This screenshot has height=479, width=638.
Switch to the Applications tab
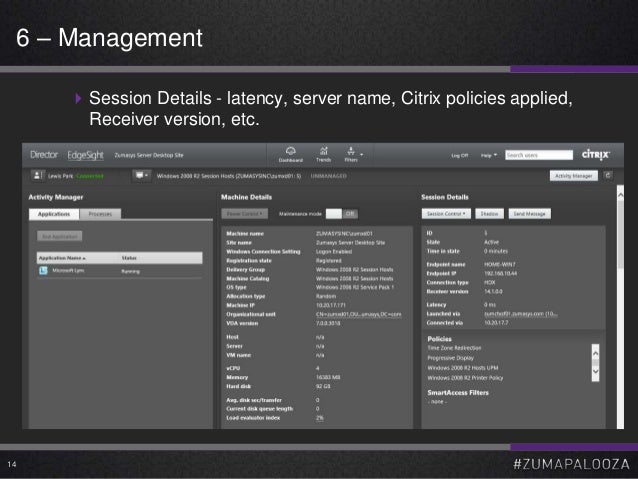tap(54, 214)
